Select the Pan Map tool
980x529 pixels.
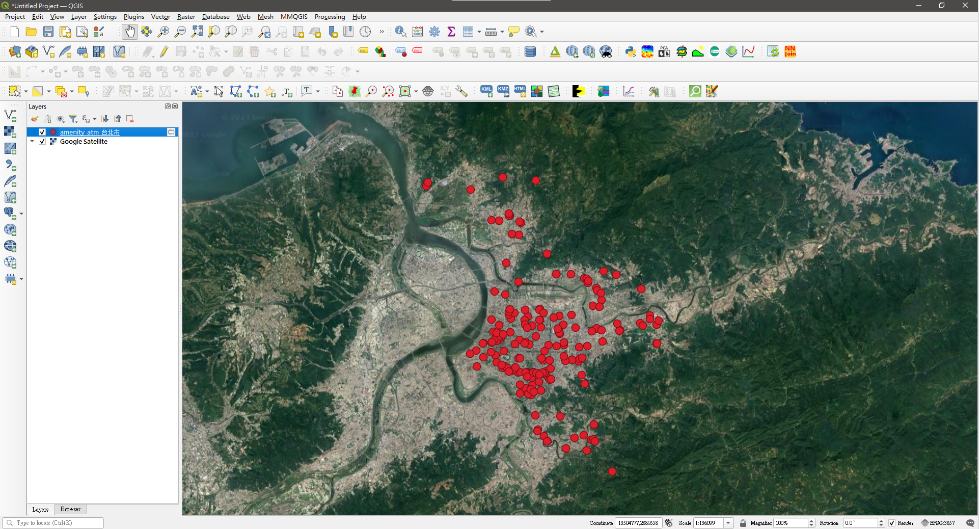tap(130, 32)
